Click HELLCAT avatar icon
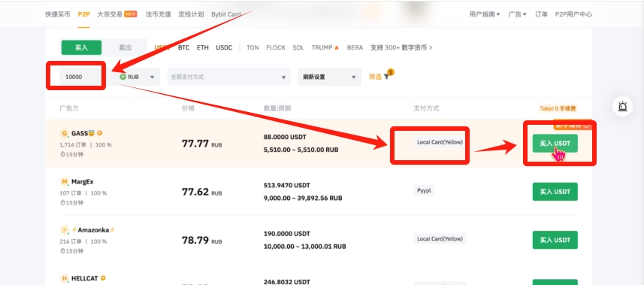This screenshot has height=285, width=644. tap(64, 278)
